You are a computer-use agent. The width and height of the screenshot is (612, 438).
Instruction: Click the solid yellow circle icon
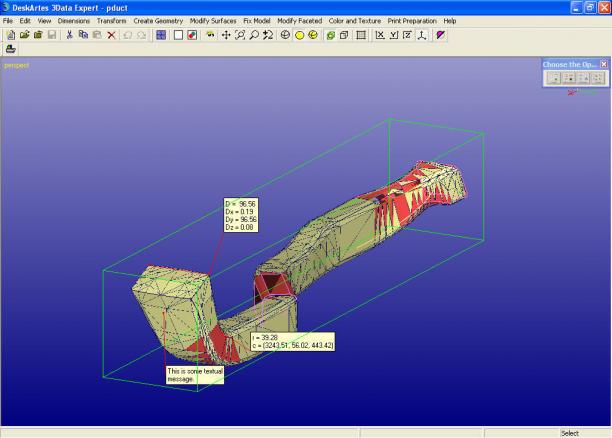pyautogui.click(x=299, y=35)
